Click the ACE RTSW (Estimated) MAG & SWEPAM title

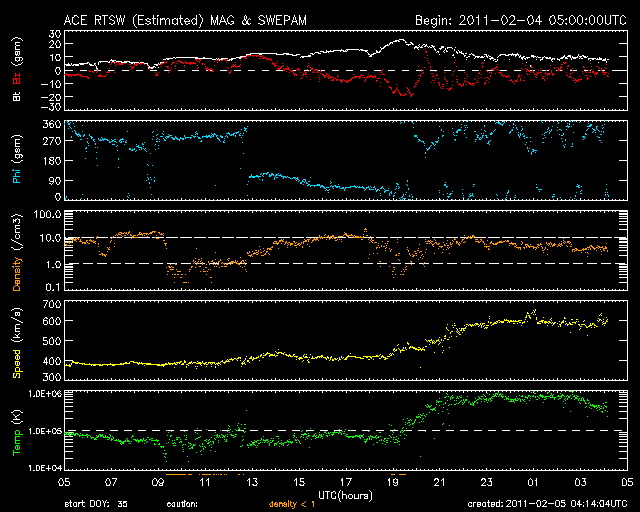pos(185,20)
